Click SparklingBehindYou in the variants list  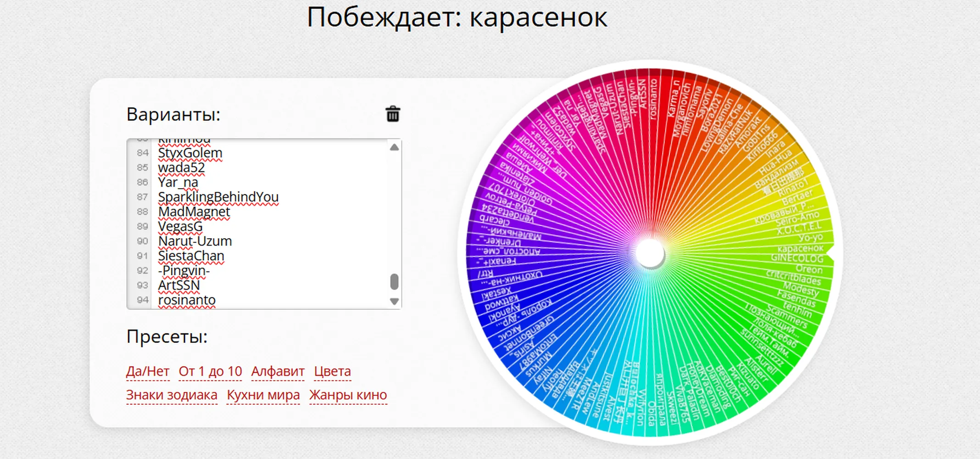(x=218, y=197)
